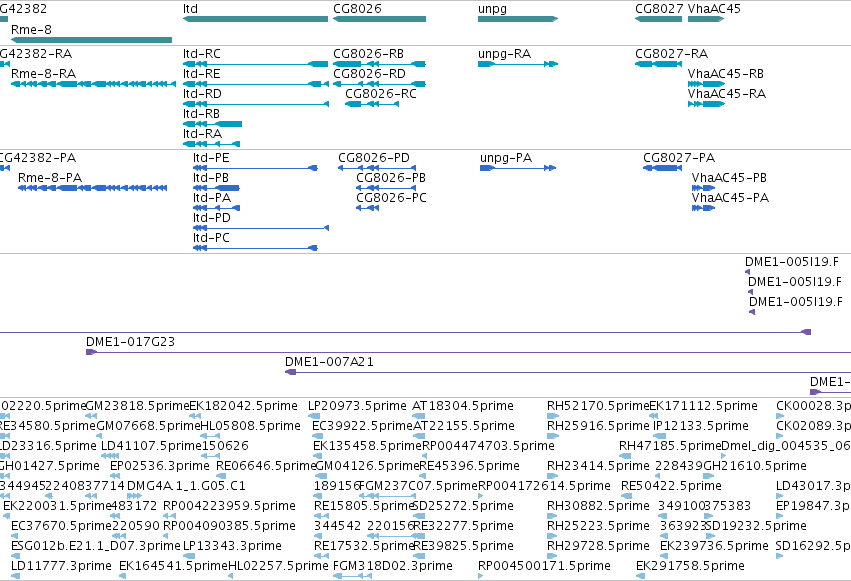Click transcript ltd-RA label

point(202,134)
